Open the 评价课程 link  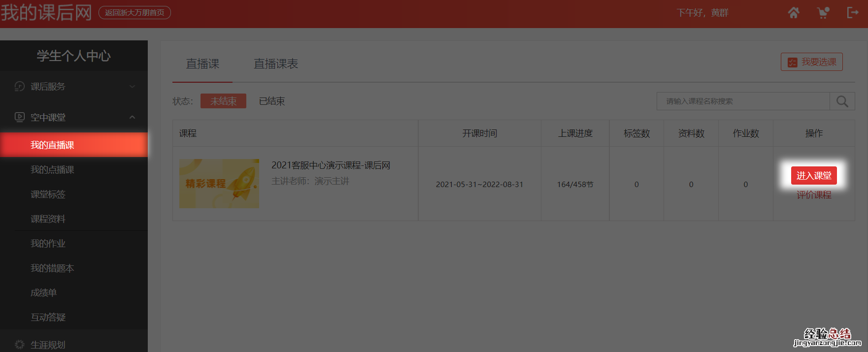tap(813, 195)
